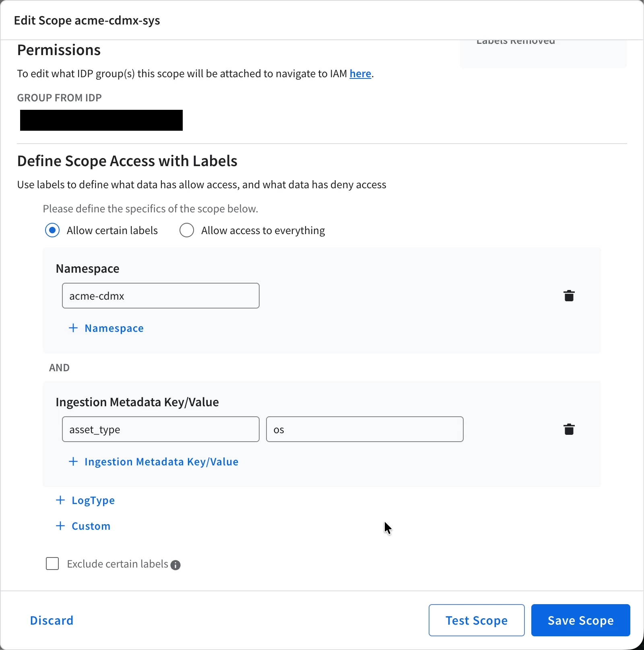Viewport: 644px width, 650px height.
Task: Add a LogType label
Action: (x=85, y=500)
